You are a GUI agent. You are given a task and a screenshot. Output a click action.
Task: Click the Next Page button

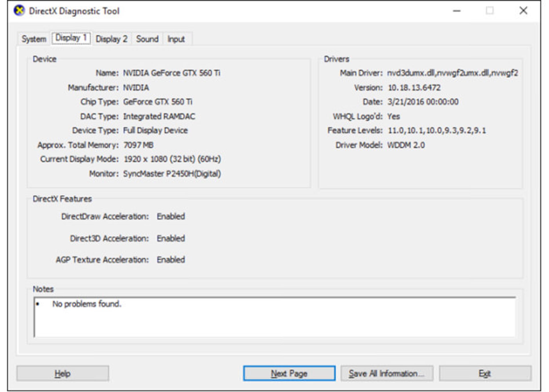[289, 373]
